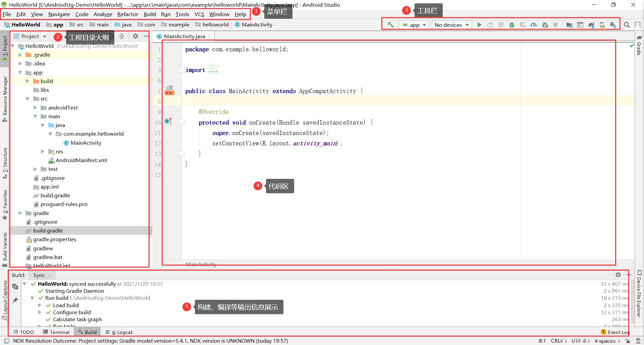Viewport: 644px width, 345px height.
Task: Click Sync Project with Gradle Files elephant icon
Action: (x=591, y=25)
